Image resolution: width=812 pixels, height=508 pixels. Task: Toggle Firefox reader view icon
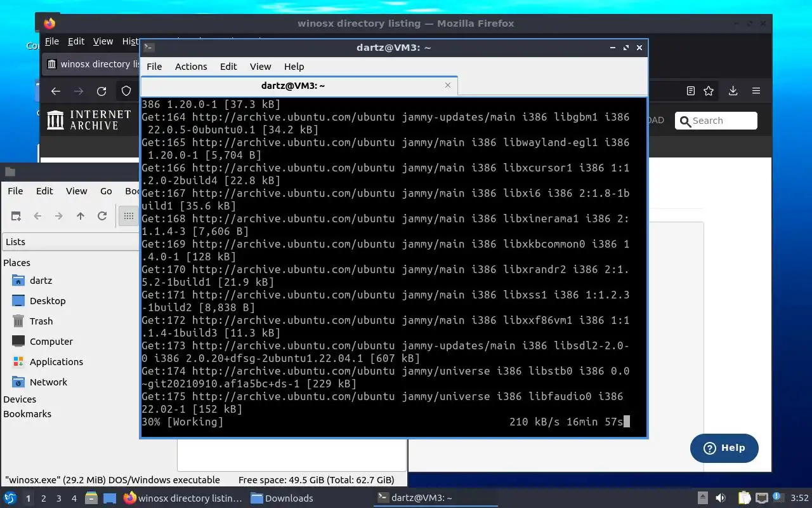[x=691, y=91]
